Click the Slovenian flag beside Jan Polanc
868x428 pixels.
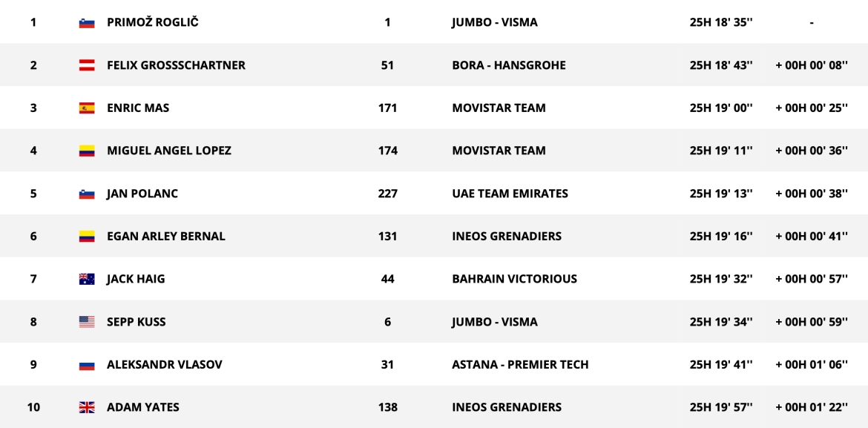(87, 194)
